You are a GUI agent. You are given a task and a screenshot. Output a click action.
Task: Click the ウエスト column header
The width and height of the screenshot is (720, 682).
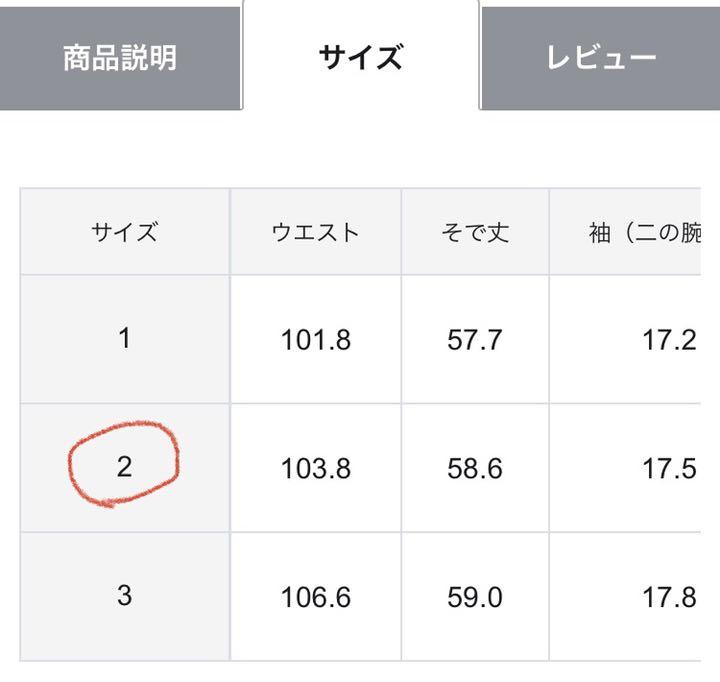tap(315, 231)
